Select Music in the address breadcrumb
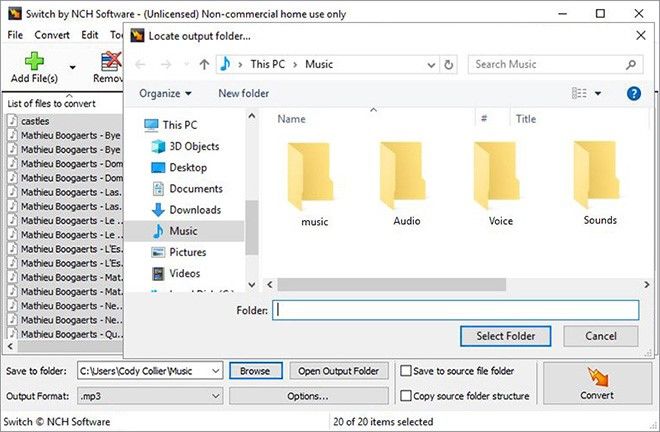Image resolution: width=660 pixels, height=432 pixels. pyautogui.click(x=319, y=64)
